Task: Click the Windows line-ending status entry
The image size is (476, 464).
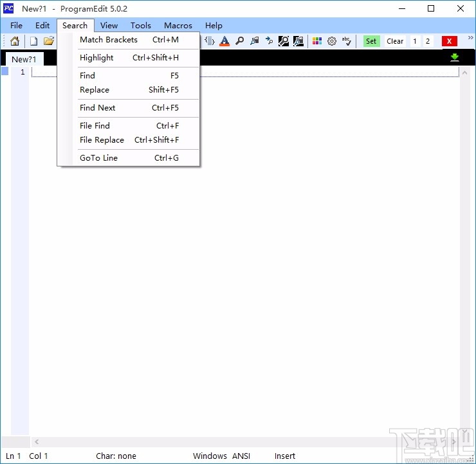Action: [x=210, y=456]
